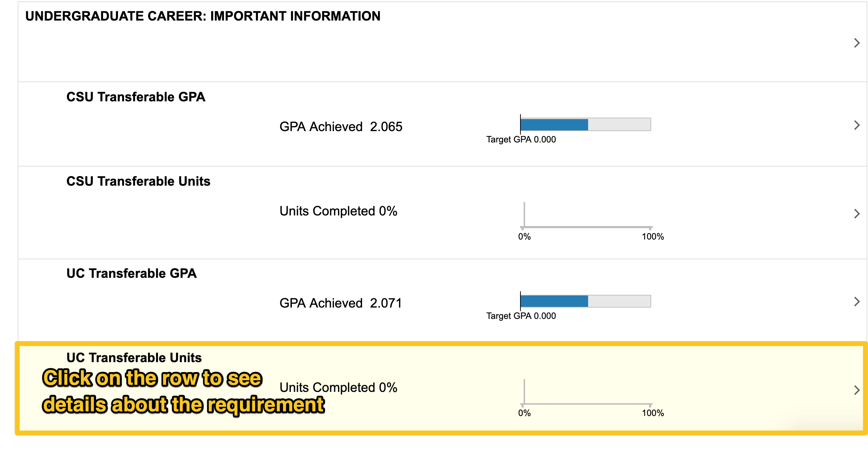Click Units Completed 0% in UC Transferable Units
The width and height of the screenshot is (868, 450).
click(338, 387)
